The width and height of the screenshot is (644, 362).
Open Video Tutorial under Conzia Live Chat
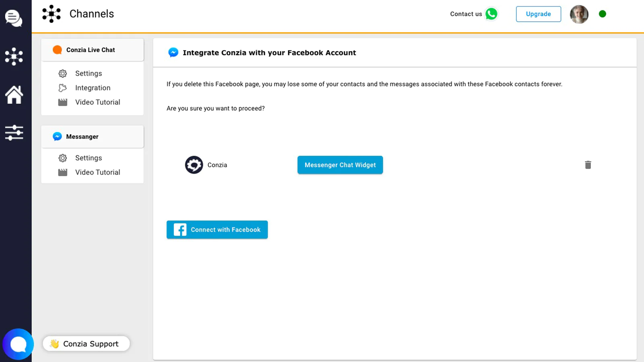97,102
